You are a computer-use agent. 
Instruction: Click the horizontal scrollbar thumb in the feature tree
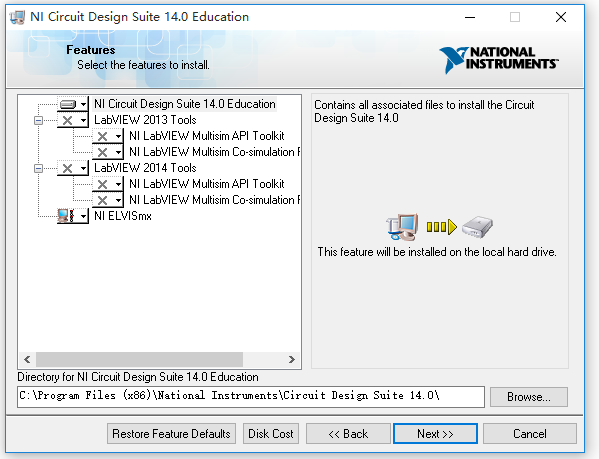coord(139,359)
